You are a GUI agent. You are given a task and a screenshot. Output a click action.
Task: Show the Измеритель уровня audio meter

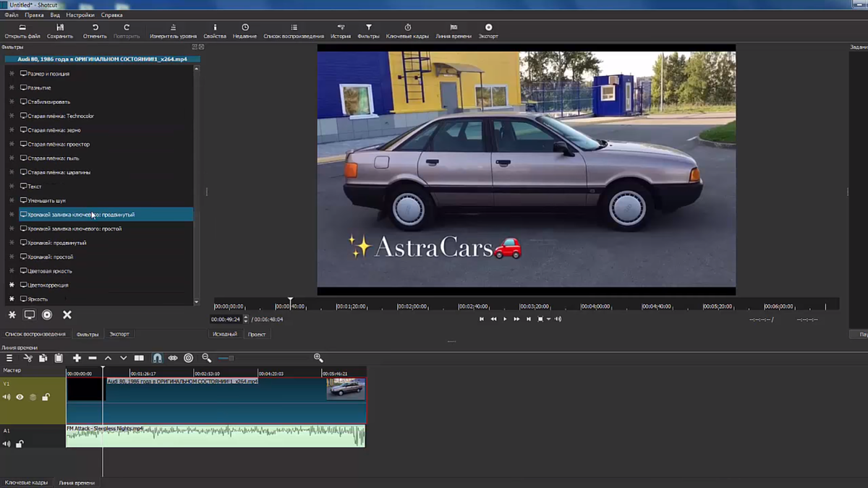173,31
